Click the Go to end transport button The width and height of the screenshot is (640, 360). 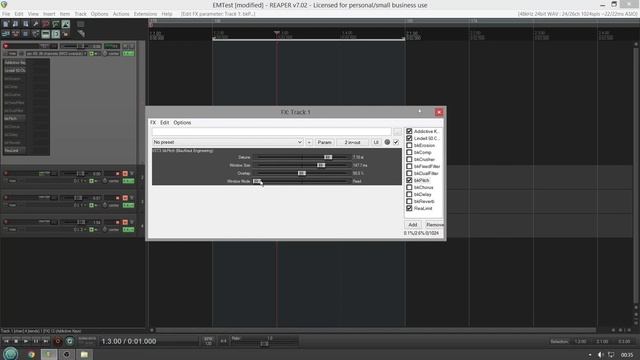coord(46,341)
